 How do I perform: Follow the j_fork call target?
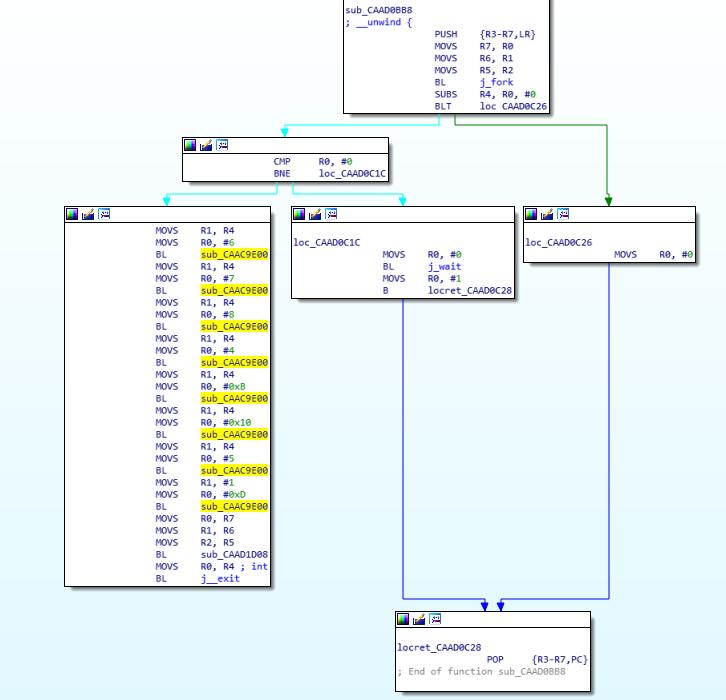(x=496, y=82)
